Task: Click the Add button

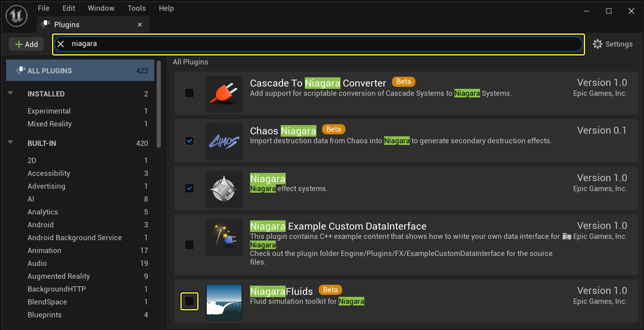Action: (26, 44)
